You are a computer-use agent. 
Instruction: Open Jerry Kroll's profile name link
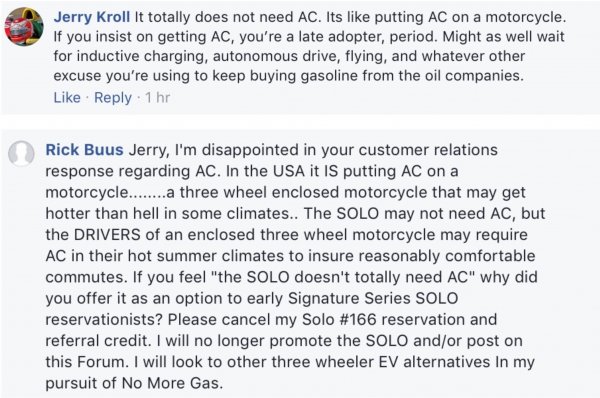click(92, 17)
